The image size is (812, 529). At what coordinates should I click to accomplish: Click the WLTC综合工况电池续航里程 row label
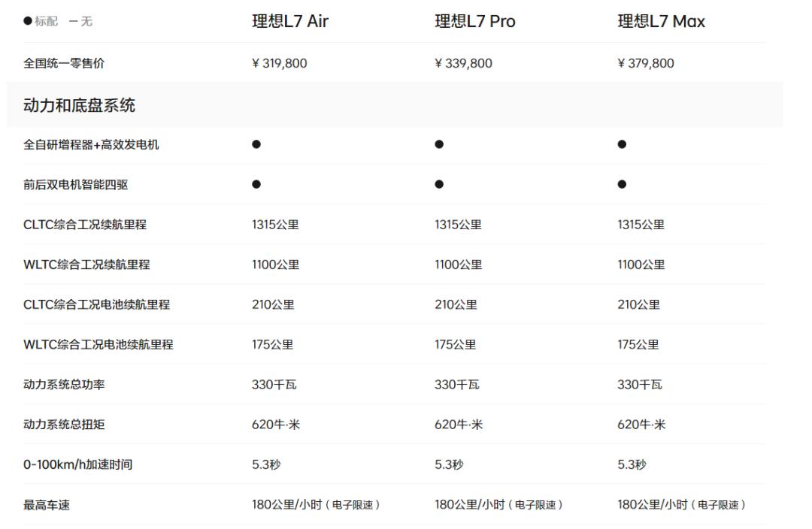point(98,344)
